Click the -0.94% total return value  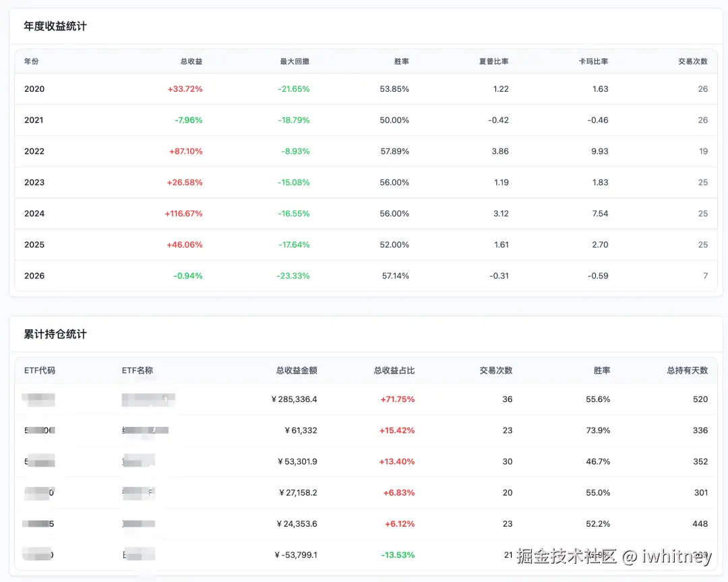(188, 275)
